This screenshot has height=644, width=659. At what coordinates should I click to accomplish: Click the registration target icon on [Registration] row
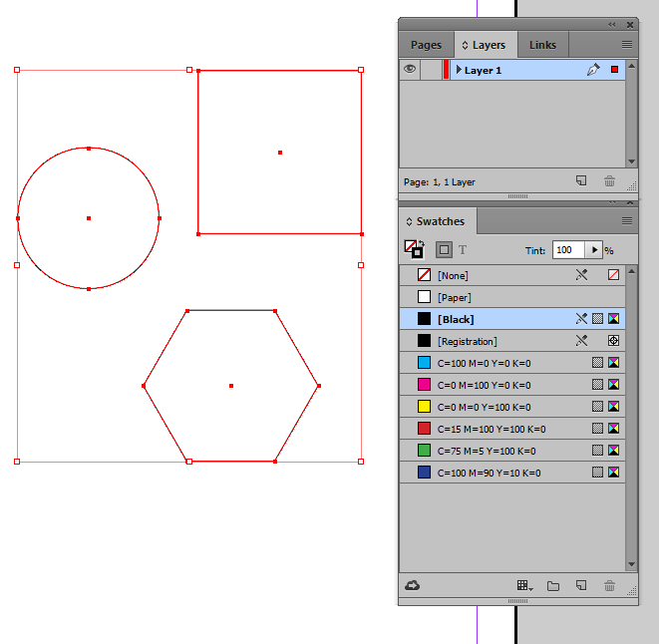613,341
